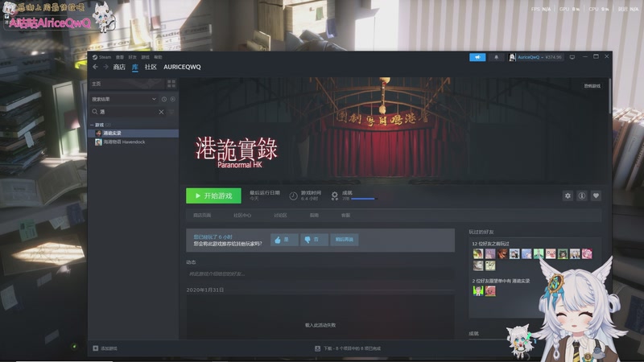
Task: Open the advanced filter options icon
Action: pyautogui.click(x=171, y=112)
